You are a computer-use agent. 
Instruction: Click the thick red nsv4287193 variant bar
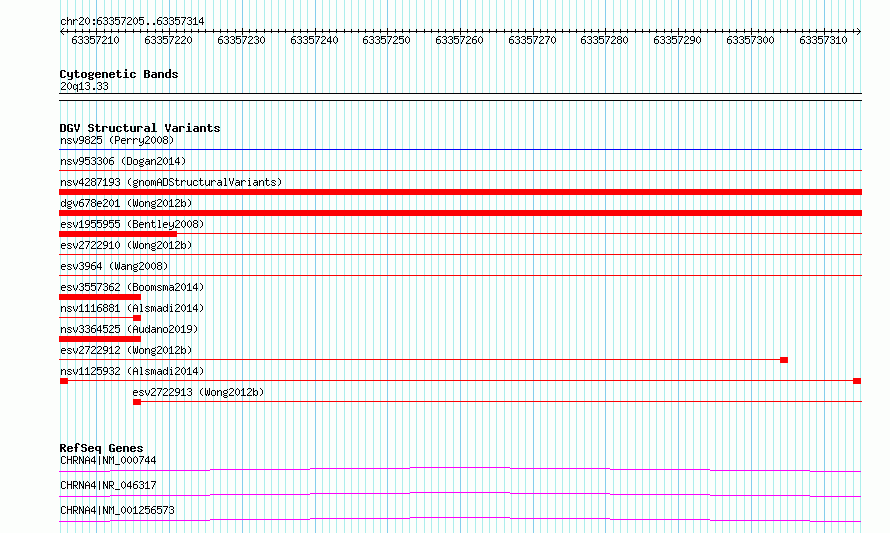[x=460, y=192]
